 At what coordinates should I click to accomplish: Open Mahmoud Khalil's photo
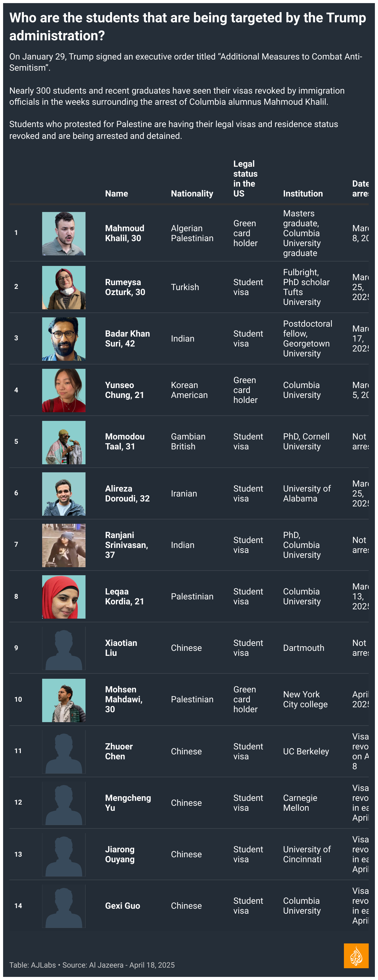click(64, 233)
